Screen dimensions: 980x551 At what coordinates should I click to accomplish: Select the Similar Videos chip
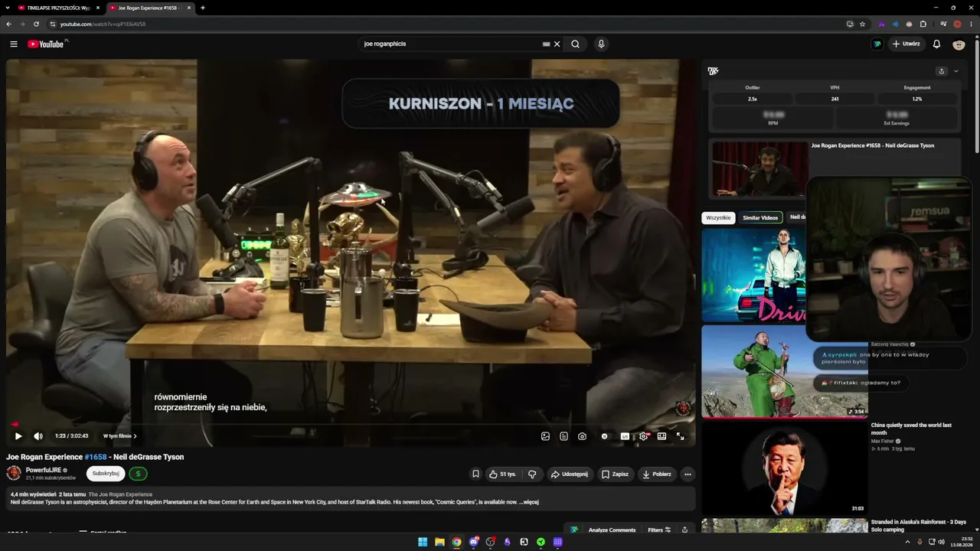pos(760,217)
